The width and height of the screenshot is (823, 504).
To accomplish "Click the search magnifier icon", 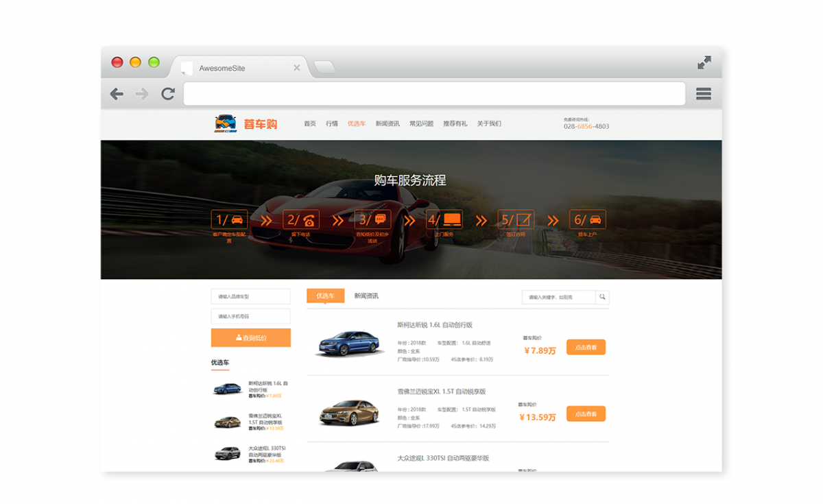I will click(x=602, y=297).
